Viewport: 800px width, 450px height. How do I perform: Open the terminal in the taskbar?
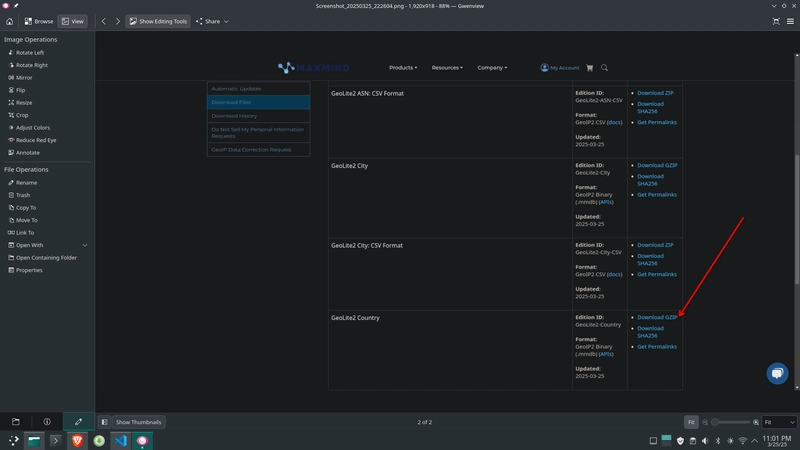tap(56, 440)
